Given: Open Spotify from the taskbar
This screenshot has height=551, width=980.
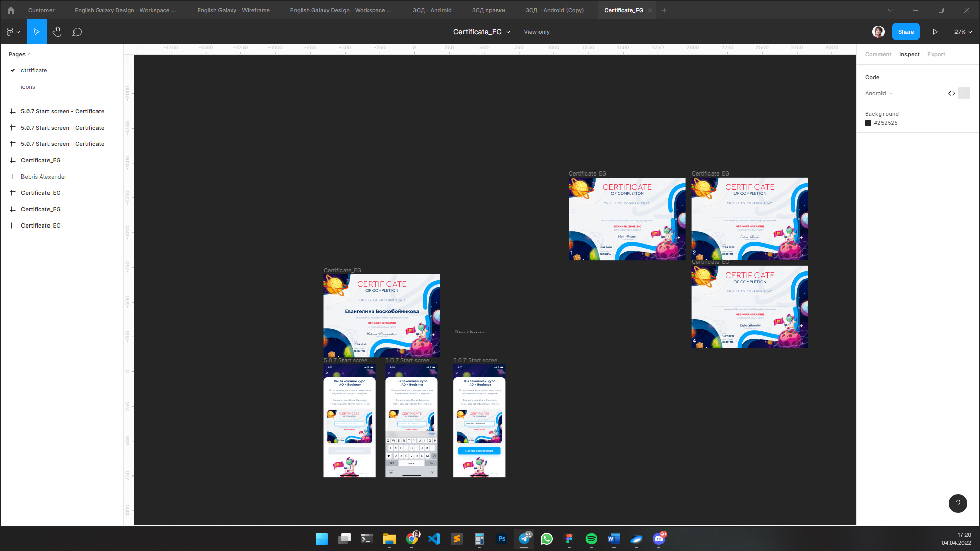Looking at the screenshot, I should (x=591, y=539).
